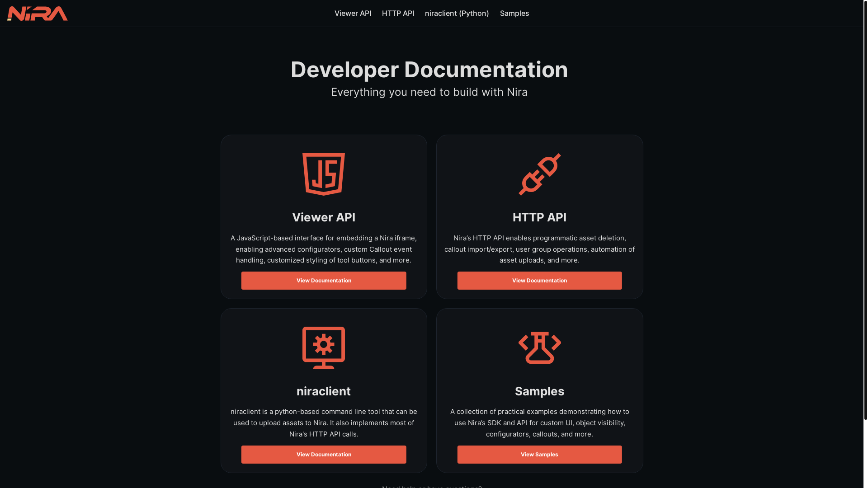Viewport: 868px width, 488px height.
Task: Click the HTTP API card heading
Action: coord(540,217)
